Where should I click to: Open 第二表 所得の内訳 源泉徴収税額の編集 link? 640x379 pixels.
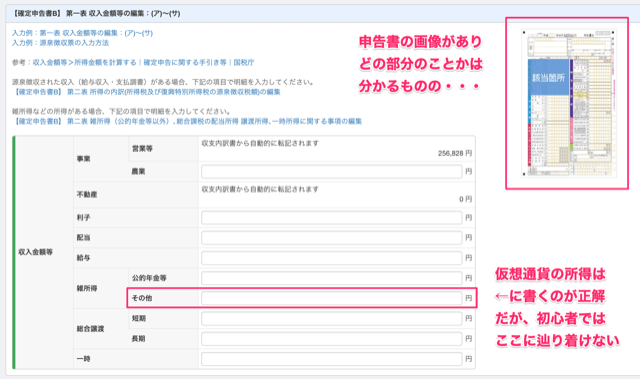tap(147, 92)
